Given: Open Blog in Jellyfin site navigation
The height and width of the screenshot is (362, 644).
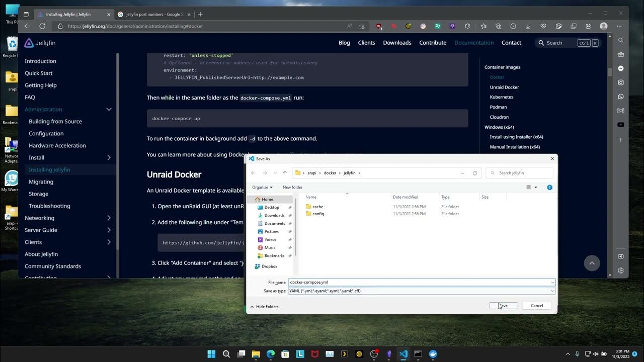Looking at the screenshot, I should click(x=344, y=43).
